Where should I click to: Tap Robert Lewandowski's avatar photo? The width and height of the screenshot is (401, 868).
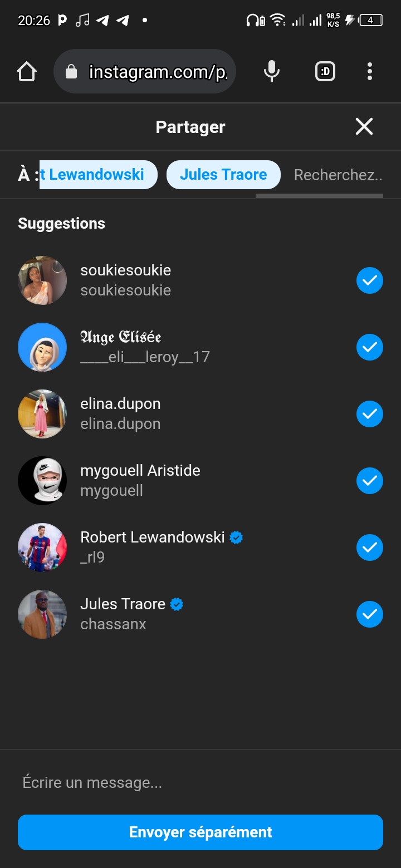click(x=42, y=548)
